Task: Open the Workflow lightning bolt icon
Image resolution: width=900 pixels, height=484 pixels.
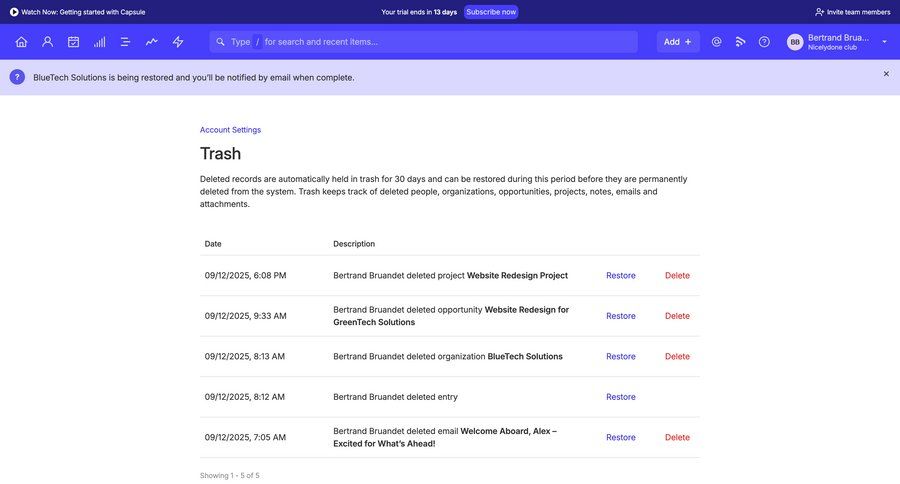Action: pos(178,42)
